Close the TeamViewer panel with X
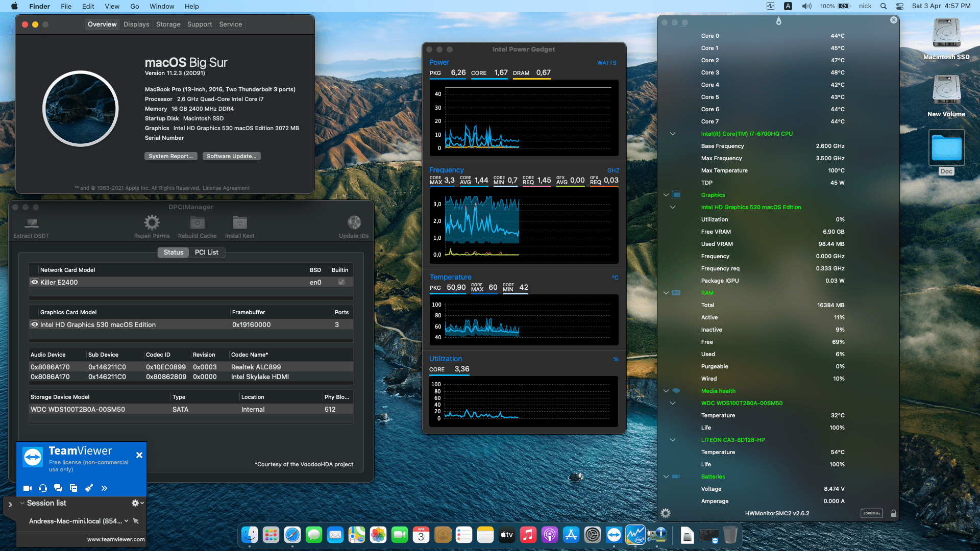The width and height of the screenshot is (980, 551). (139, 455)
